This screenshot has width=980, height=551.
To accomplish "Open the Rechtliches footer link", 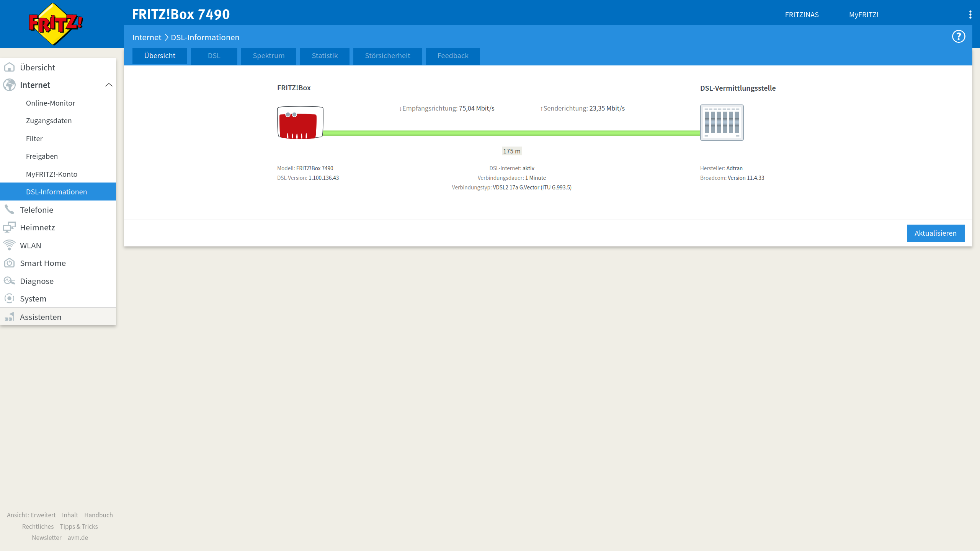I will pyautogui.click(x=38, y=527).
